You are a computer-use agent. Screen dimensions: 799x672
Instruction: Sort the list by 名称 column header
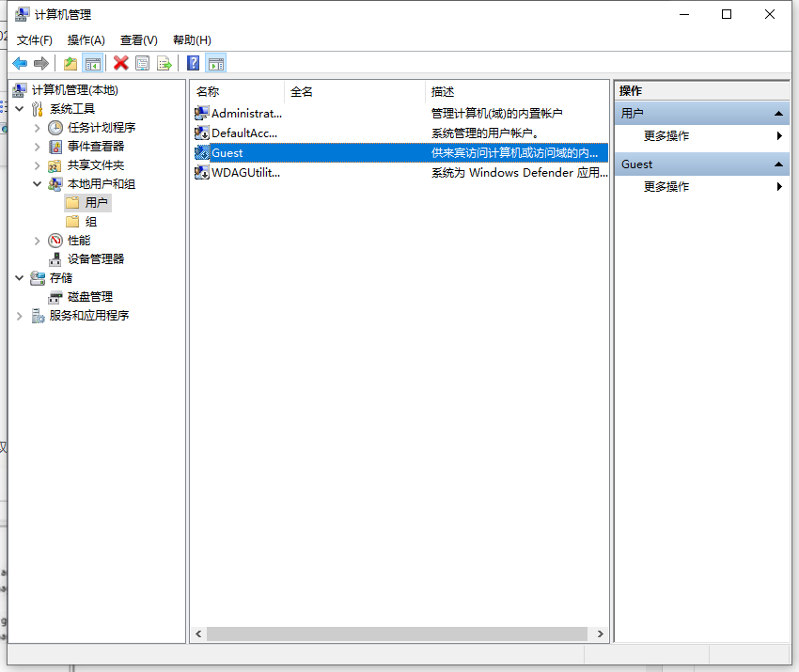tap(236, 91)
